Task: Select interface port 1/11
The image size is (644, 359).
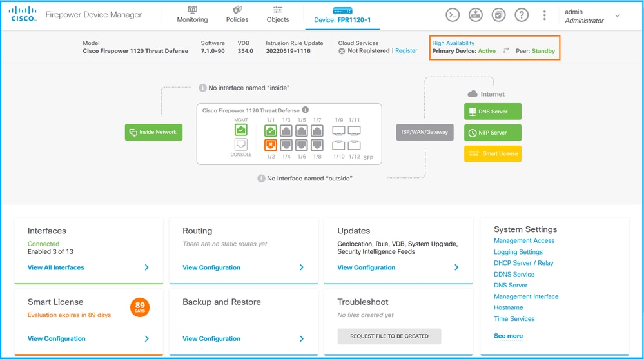Action: point(354,131)
